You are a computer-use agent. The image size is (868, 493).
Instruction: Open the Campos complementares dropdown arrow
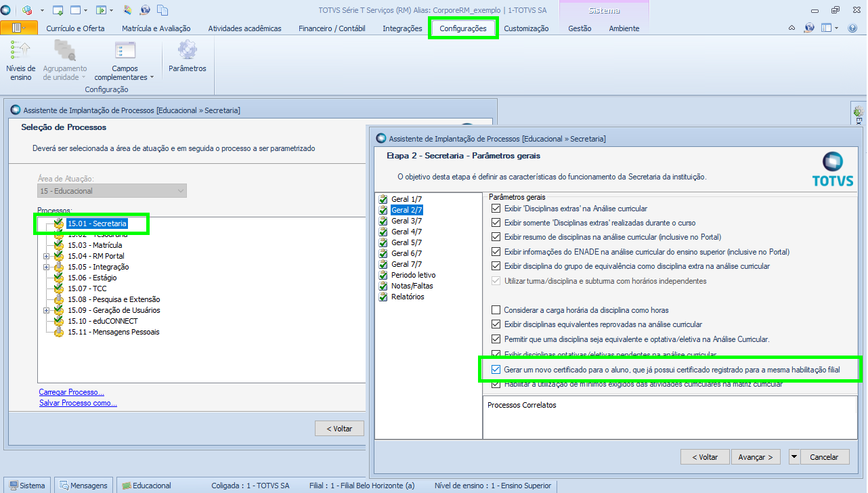pyautogui.click(x=152, y=77)
